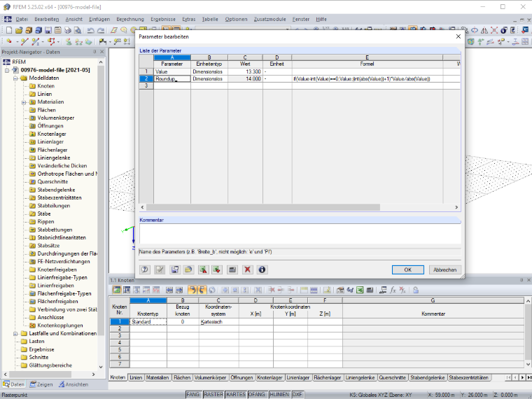
Task: Select Knotenlager in the navigator tree
Action: tap(52, 134)
